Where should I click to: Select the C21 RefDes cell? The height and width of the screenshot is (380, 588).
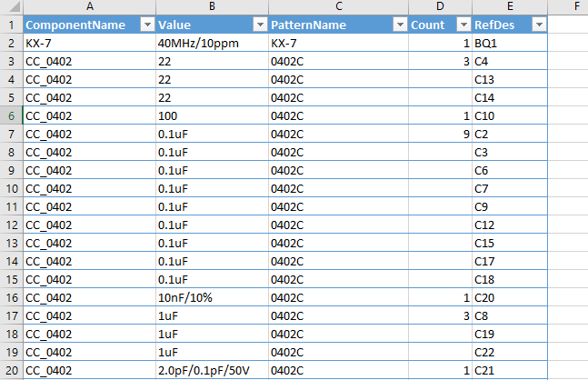click(510, 371)
